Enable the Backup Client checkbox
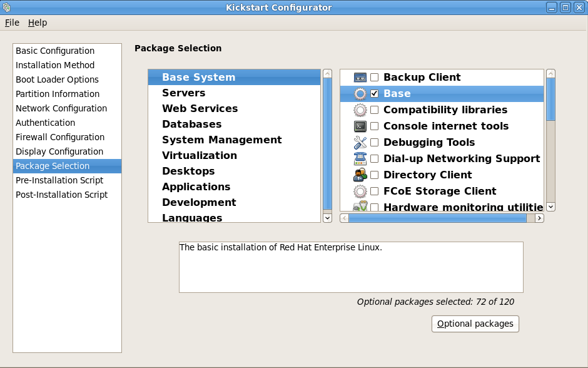This screenshot has width=588, height=368. 374,77
